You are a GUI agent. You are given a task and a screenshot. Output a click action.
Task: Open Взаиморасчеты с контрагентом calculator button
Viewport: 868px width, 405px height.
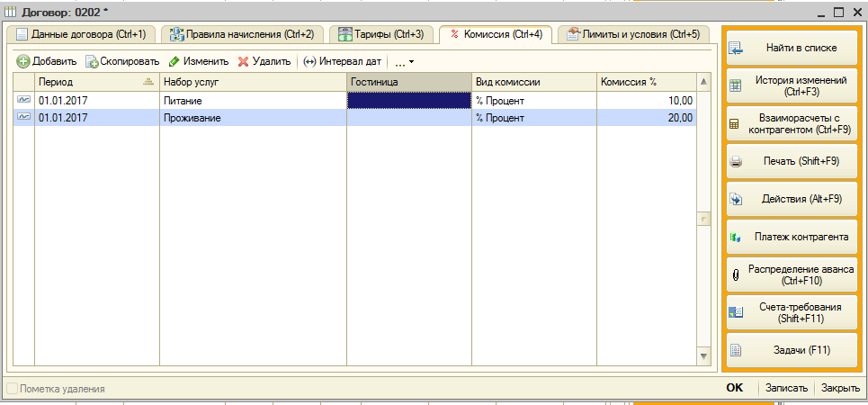click(x=791, y=125)
